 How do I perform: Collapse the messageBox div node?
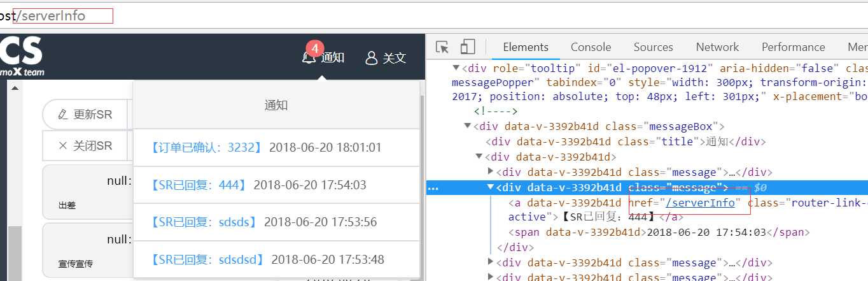[468, 127]
